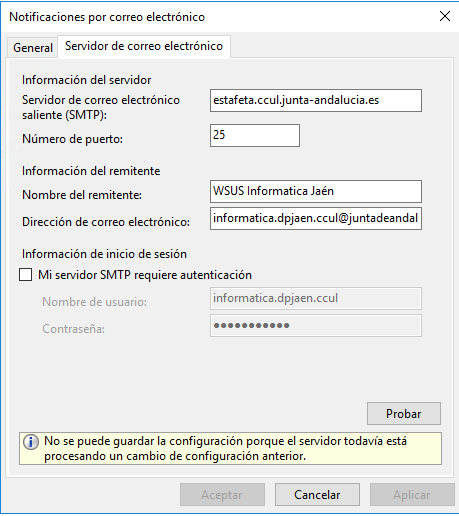This screenshot has height=516, width=459.
Task: Switch to the General tab
Action: tap(33, 48)
